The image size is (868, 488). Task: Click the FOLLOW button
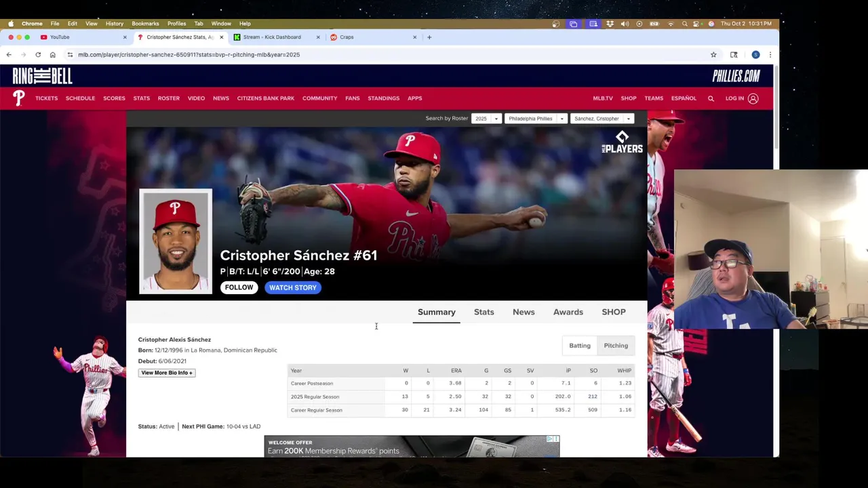coord(239,287)
